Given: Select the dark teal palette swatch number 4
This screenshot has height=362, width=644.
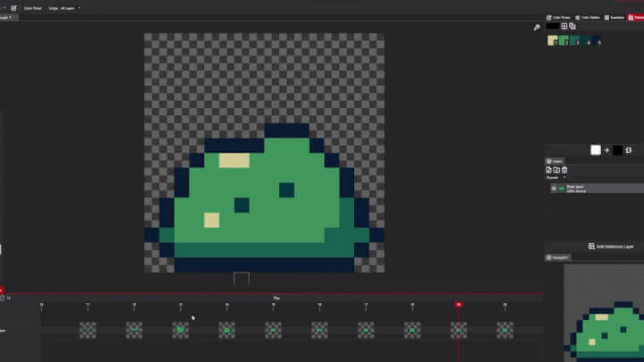Looking at the screenshot, I should [x=586, y=40].
